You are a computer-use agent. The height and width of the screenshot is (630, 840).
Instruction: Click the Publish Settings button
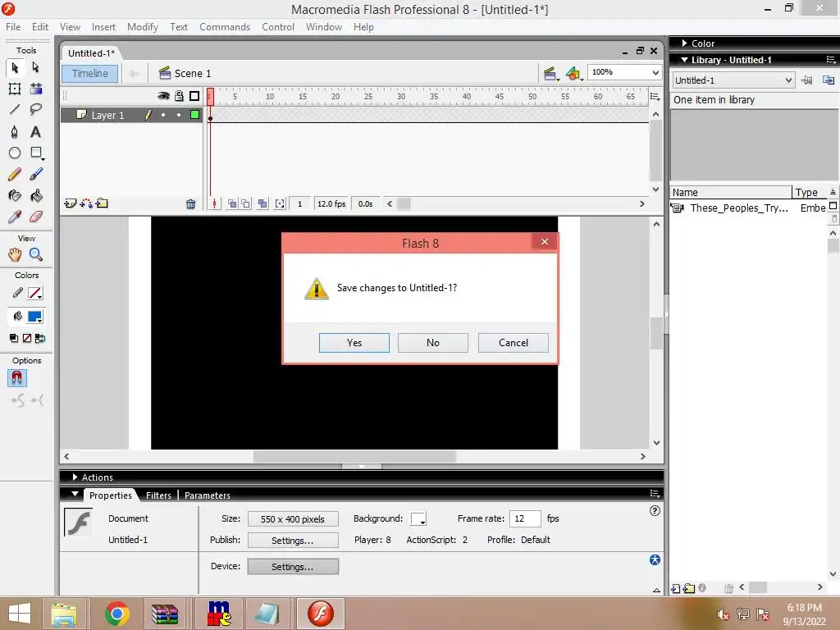click(293, 541)
